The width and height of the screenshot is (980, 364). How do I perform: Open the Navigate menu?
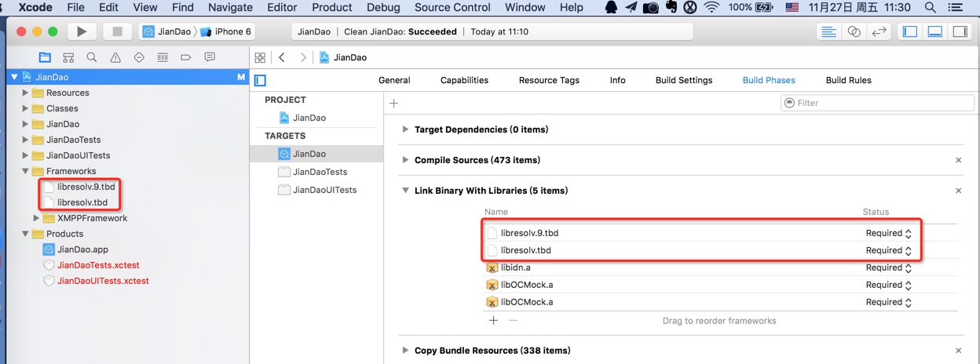pyautogui.click(x=230, y=8)
